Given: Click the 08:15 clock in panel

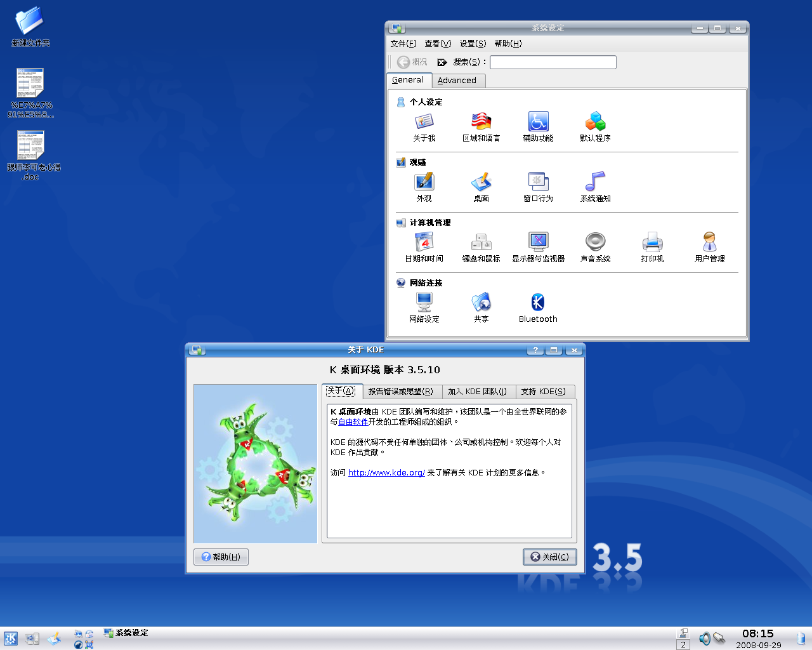Looking at the screenshot, I should [x=758, y=633].
